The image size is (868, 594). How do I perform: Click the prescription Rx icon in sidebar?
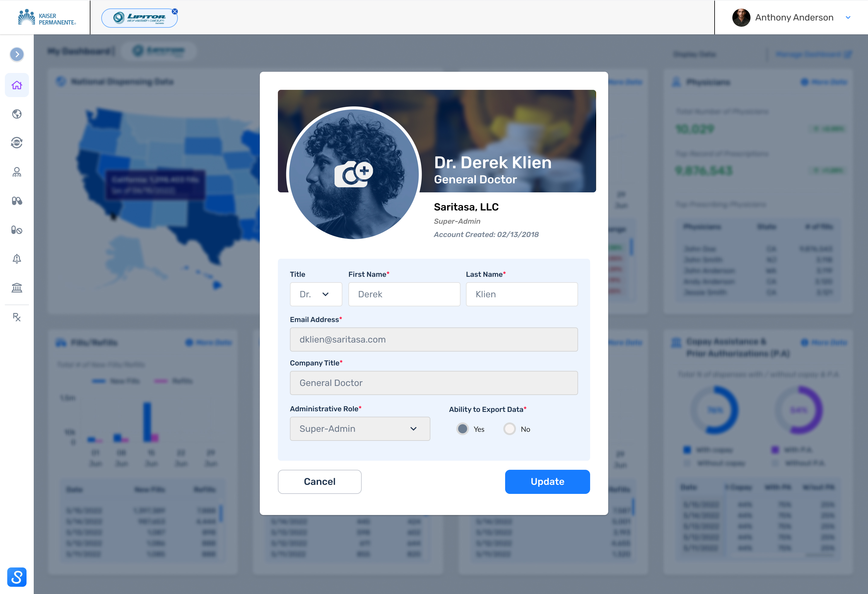(17, 317)
